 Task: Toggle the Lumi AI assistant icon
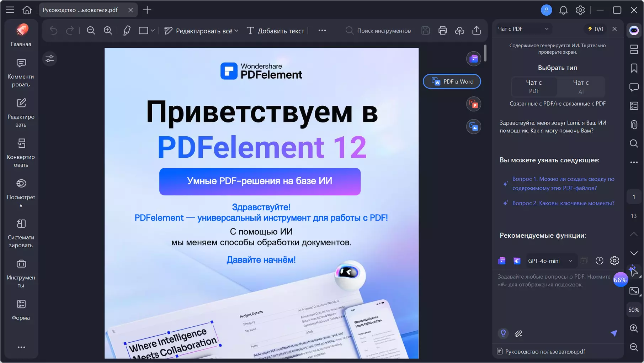click(x=634, y=31)
